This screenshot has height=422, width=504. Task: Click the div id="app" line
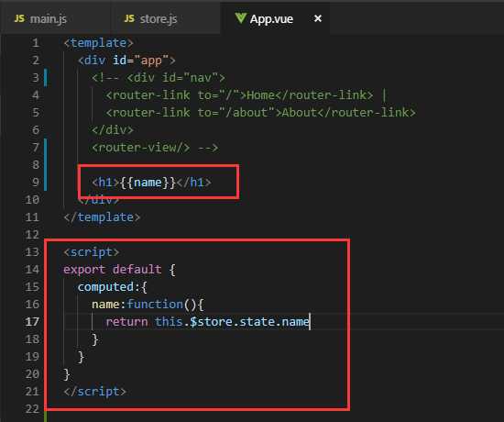(126, 61)
